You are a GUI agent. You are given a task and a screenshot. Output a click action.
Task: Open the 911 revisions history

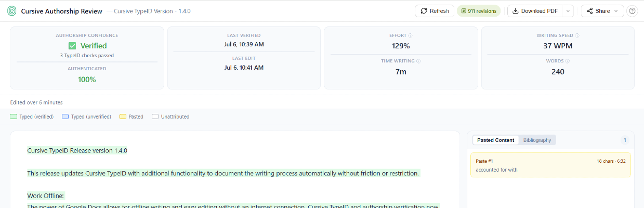[x=479, y=11]
